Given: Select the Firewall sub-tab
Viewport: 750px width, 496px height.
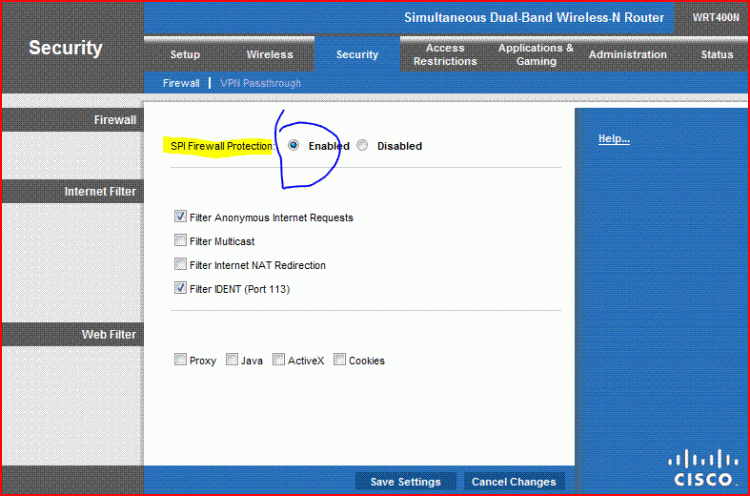Looking at the screenshot, I should (x=181, y=83).
